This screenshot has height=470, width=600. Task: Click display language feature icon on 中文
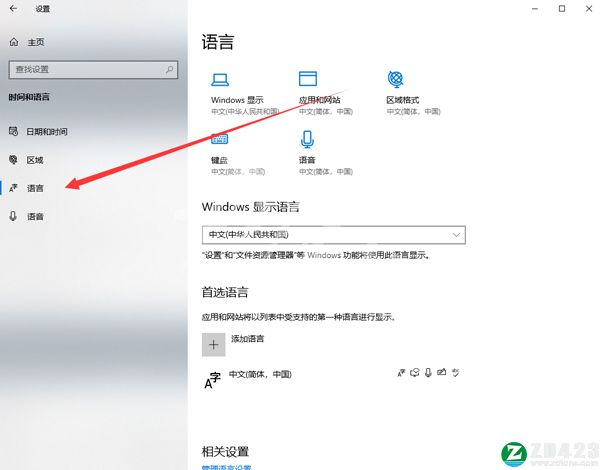pyautogui.click(x=401, y=372)
